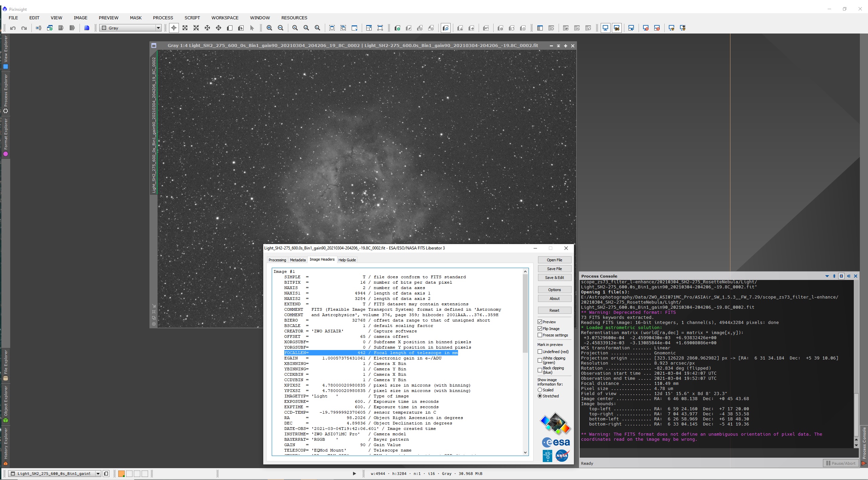Screen dimensions: 868x480
Task: Click the zoom-to-fit magnifier icon
Action: click(x=295, y=28)
